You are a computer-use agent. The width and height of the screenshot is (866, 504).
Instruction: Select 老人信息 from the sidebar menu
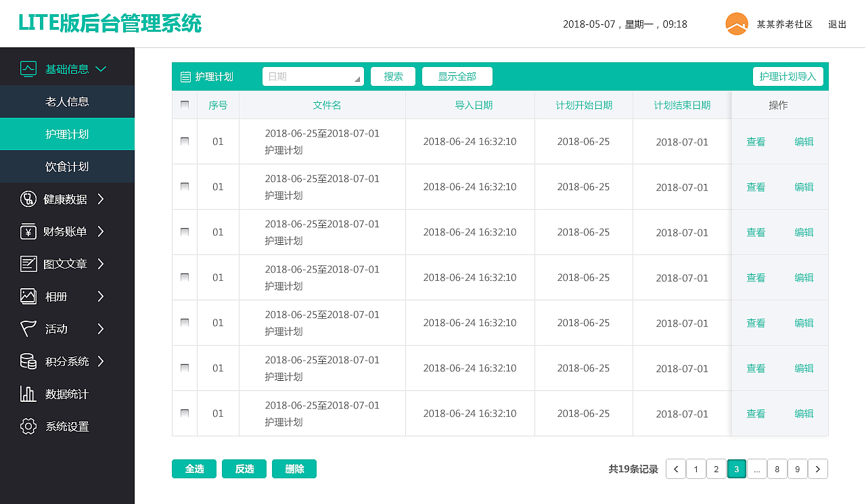(x=68, y=101)
